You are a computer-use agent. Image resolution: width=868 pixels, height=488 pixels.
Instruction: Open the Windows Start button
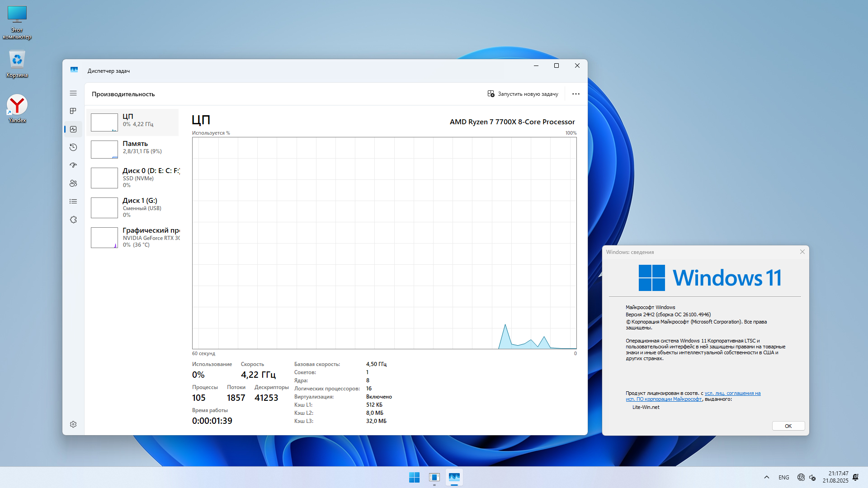tap(414, 477)
